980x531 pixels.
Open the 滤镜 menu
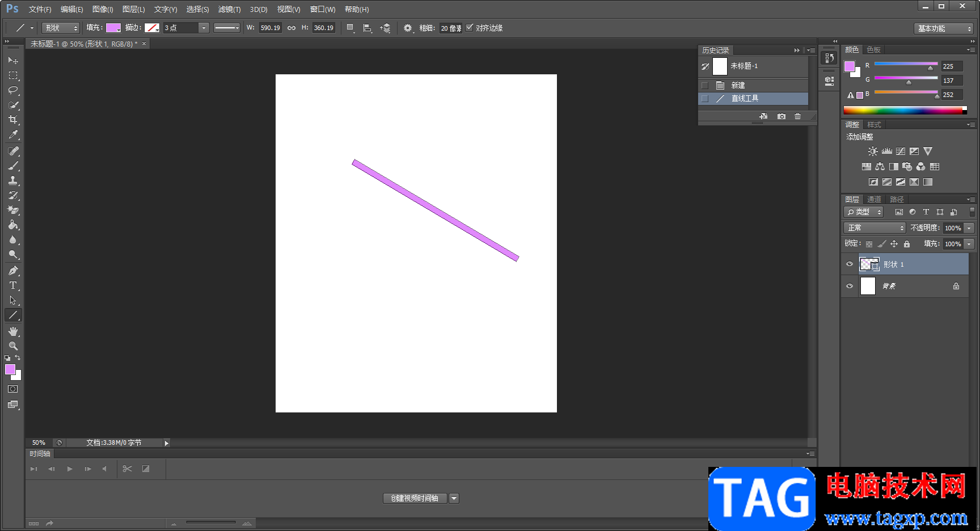229,9
